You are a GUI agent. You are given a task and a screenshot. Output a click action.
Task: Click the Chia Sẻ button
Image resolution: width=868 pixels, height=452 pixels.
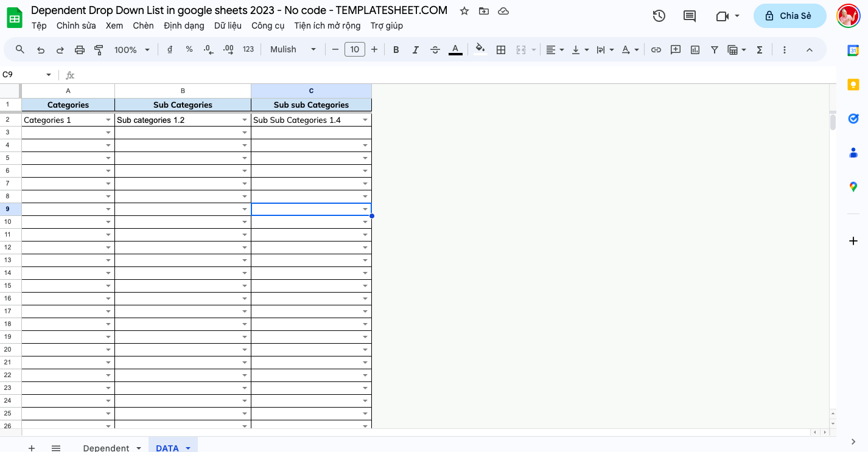click(x=789, y=15)
